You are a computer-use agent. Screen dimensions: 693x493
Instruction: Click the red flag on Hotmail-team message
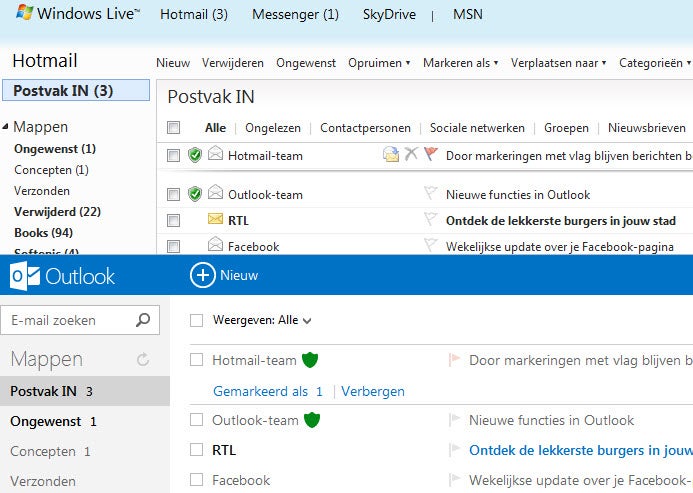pos(431,155)
